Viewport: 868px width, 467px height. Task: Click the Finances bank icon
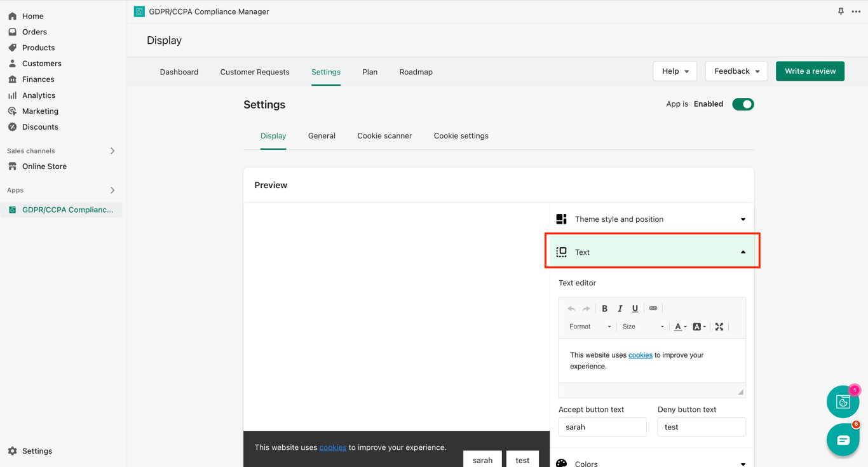(x=13, y=79)
